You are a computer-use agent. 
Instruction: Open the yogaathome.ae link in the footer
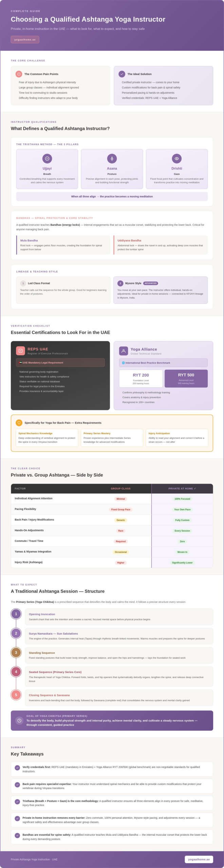pos(199,859)
